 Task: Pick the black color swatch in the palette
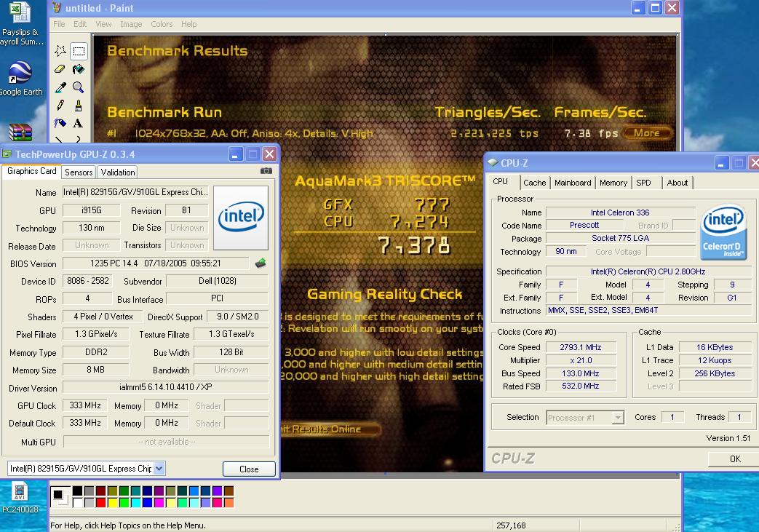point(77,491)
